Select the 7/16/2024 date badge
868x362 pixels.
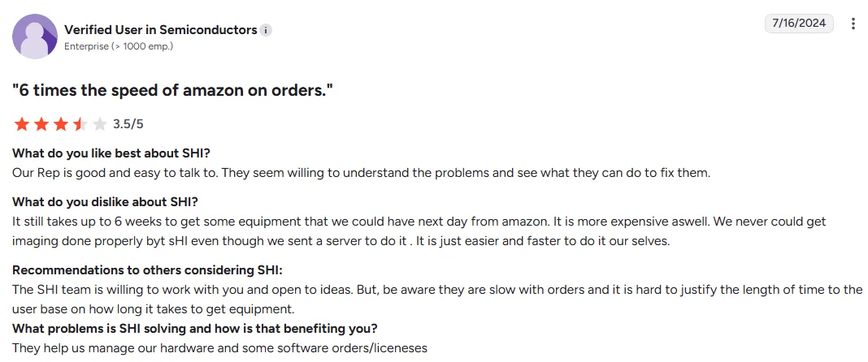[799, 24]
